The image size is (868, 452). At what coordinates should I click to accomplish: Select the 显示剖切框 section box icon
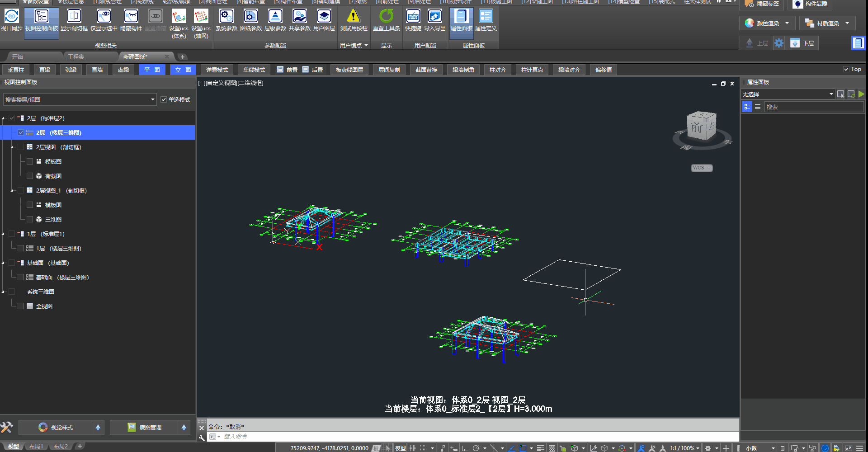(74, 17)
